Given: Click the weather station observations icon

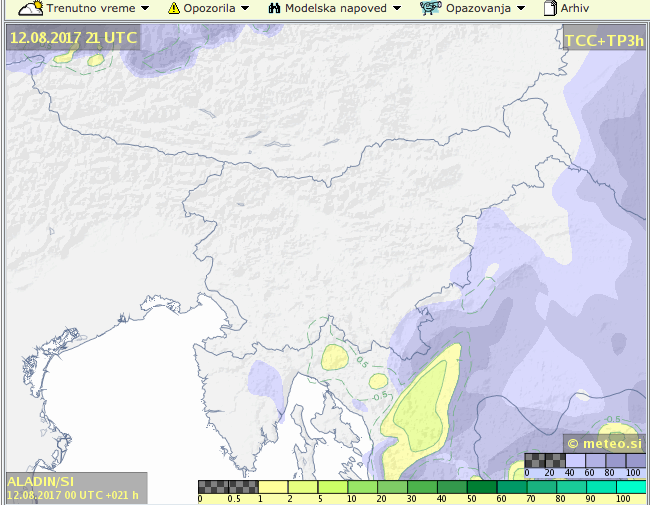Looking at the screenshot, I should coord(430,8).
